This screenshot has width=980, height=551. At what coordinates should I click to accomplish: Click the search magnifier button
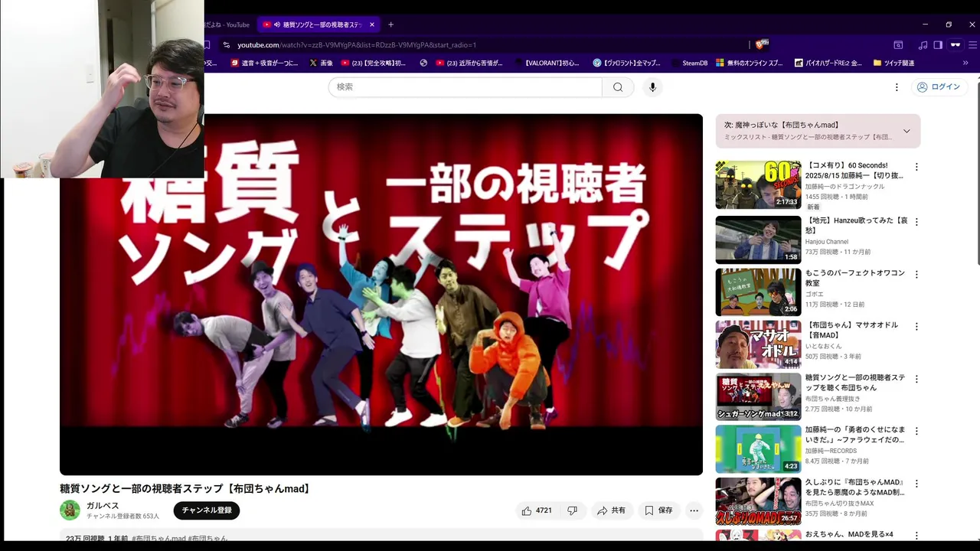pyautogui.click(x=618, y=87)
